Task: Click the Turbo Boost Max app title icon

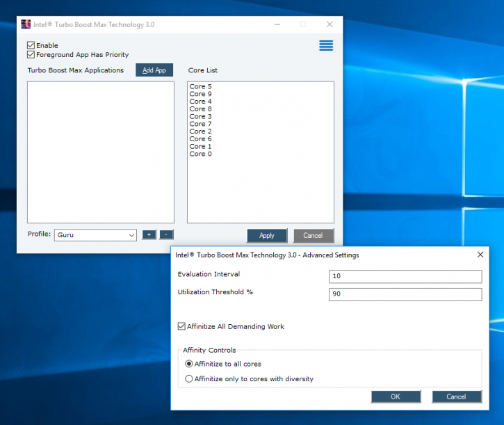Action: point(26,24)
